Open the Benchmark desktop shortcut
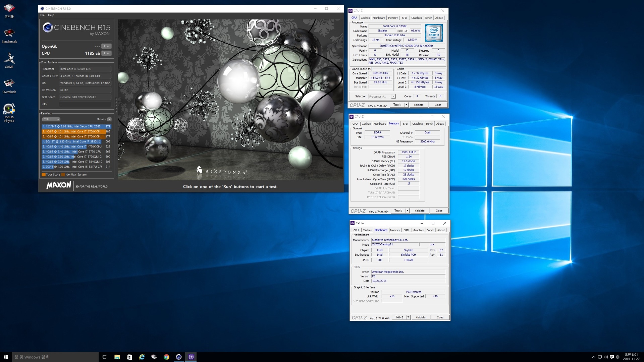 [9, 36]
